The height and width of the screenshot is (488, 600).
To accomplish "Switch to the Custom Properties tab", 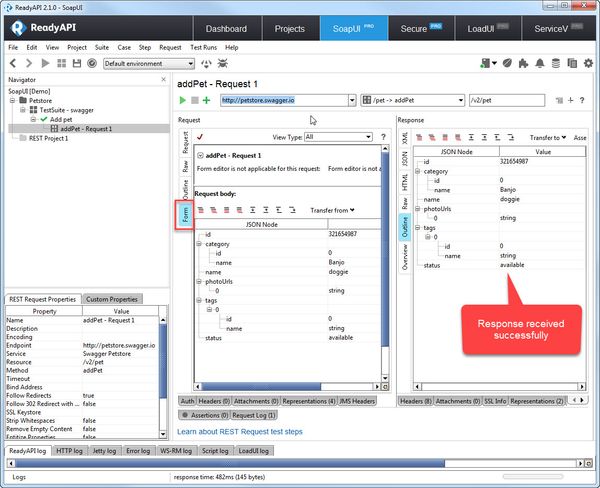I will point(111,299).
